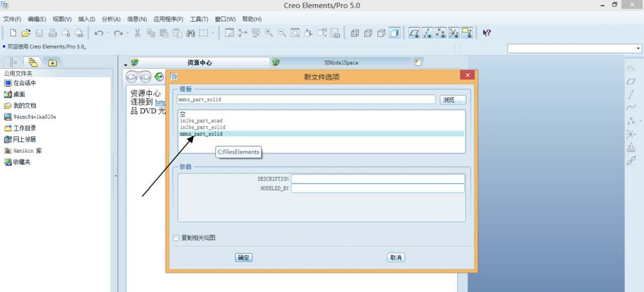Image resolution: width=644 pixels, height=292 pixels.
Task: Click the 浏览... browse button
Action: point(453,100)
